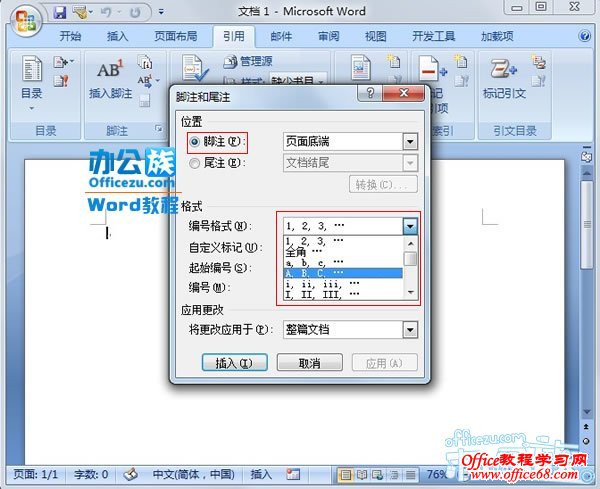The width and height of the screenshot is (600, 489).
Task: Click 插入(I) Insert button in dialog
Action: (234, 362)
